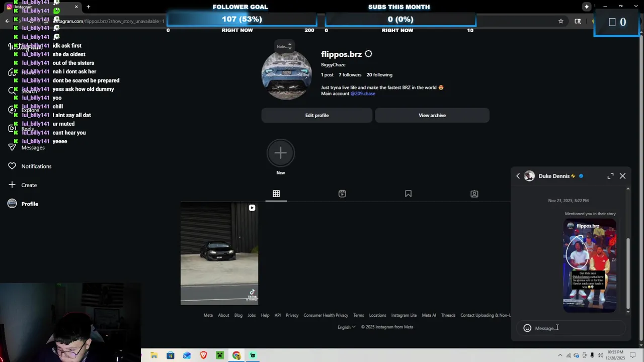Open profile settings gear next to flippos.brz
644x362 pixels.
coord(368,54)
